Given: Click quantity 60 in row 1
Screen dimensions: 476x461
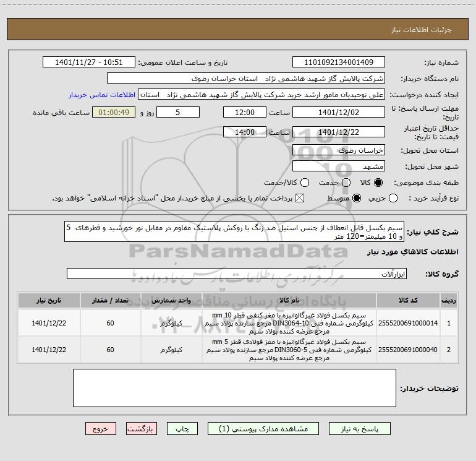Looking at the screenshot, I should [x=110, y=323].
